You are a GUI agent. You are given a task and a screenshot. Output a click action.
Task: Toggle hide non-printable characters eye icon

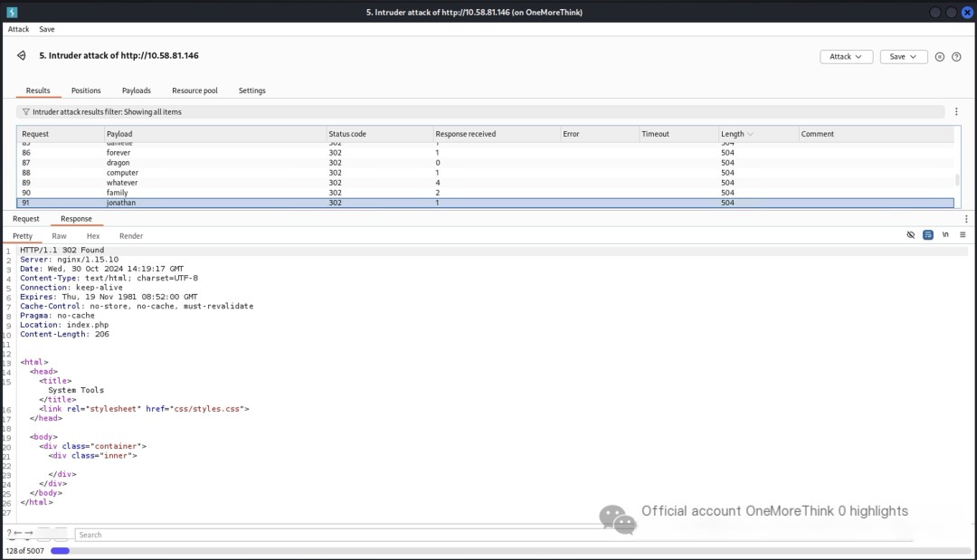[910, 235]
